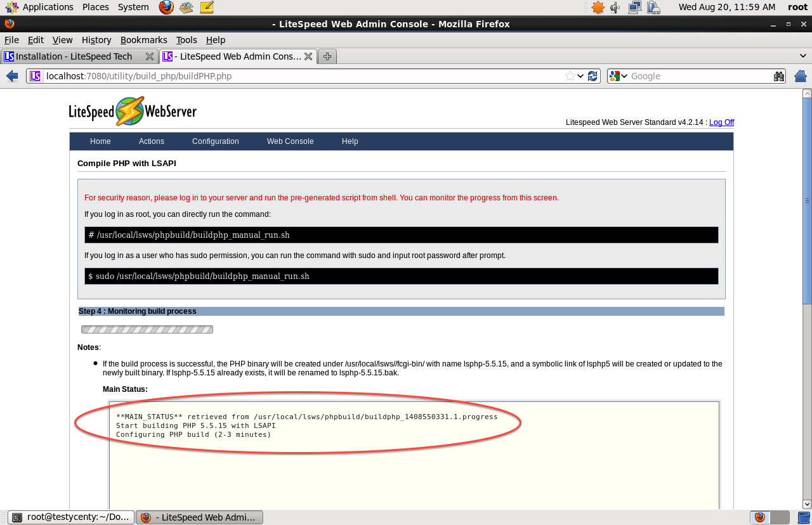This screenshot has height=525, width=812.
Task: Click the Step 4 Monitoring build process header
Action: (x=402, y=311)
